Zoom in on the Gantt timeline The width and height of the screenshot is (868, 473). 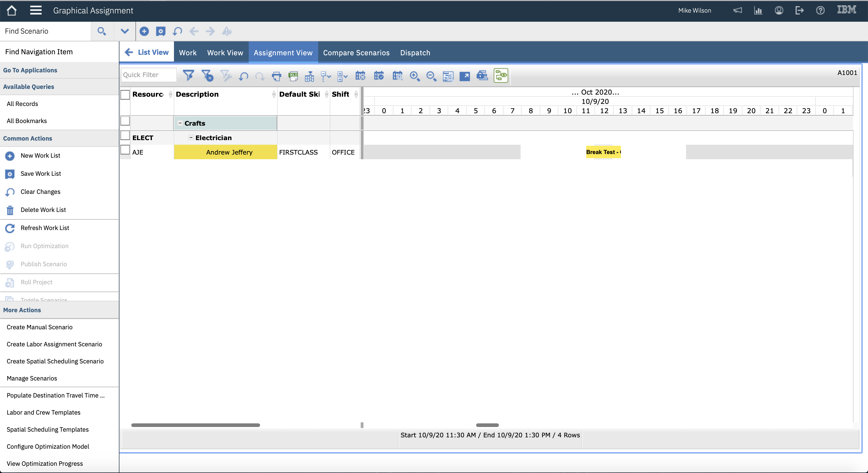415,76
